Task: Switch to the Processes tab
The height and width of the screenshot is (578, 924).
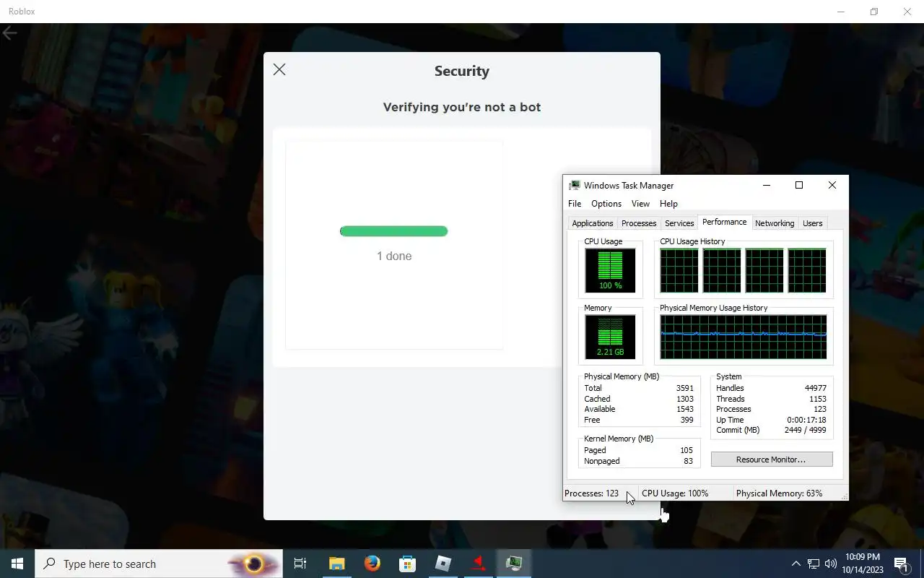Action: pos(639,223)
